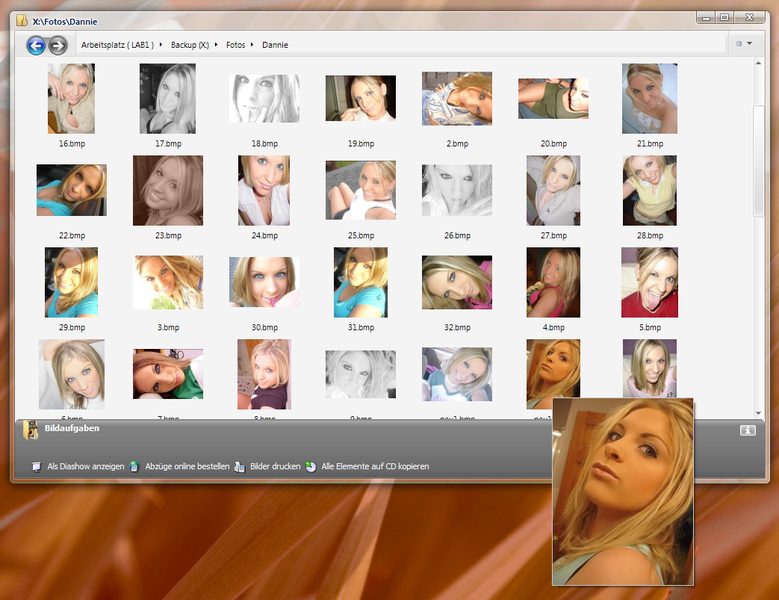
Task: Click the online prints icon beside Abzüge online bestellen
Action: pyautogui.click(x=134, y=466)
